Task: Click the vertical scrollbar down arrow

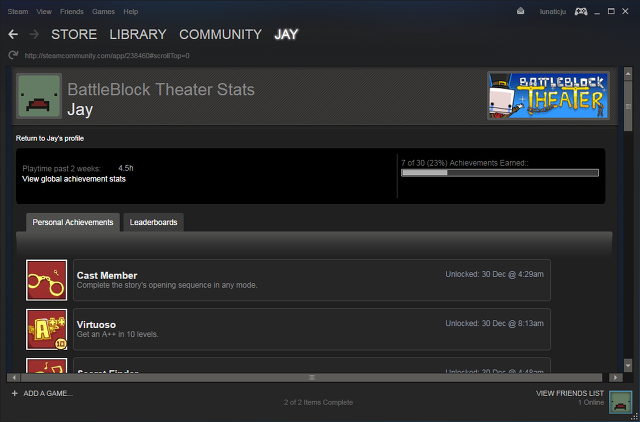Action: click(x=628, y=365)
